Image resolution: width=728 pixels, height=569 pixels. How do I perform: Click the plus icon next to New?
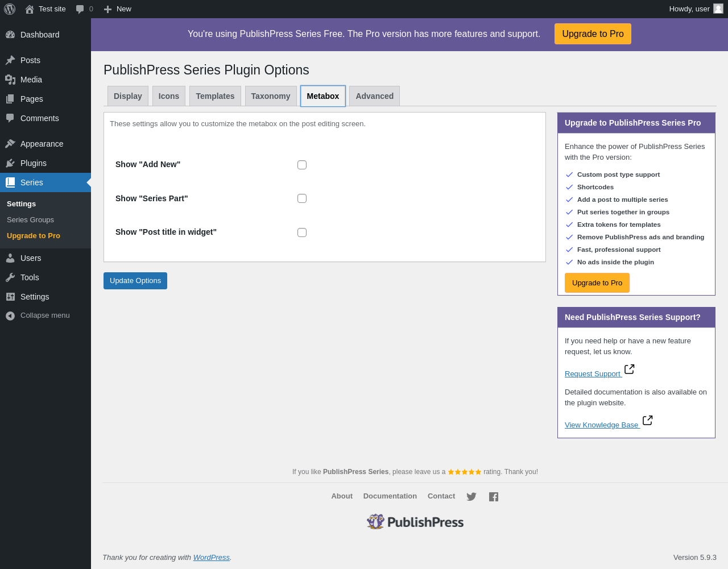tap(107, 9)
